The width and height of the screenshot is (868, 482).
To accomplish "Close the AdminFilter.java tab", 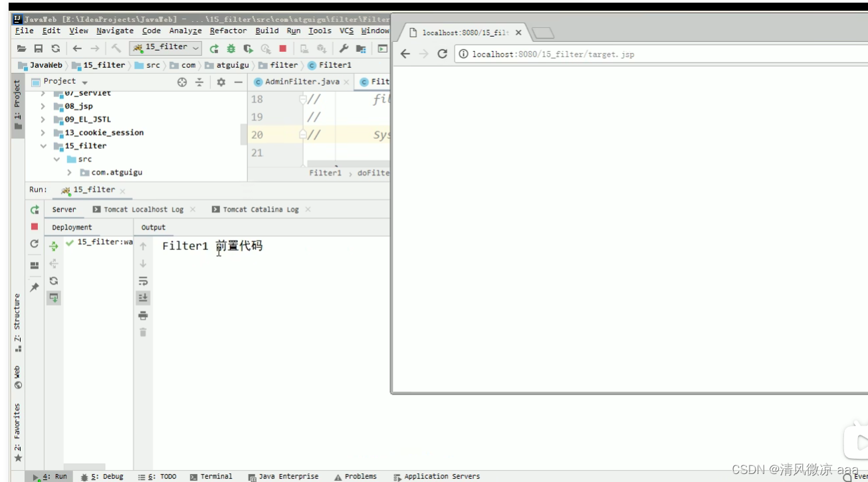I will (x=346, y=82).
